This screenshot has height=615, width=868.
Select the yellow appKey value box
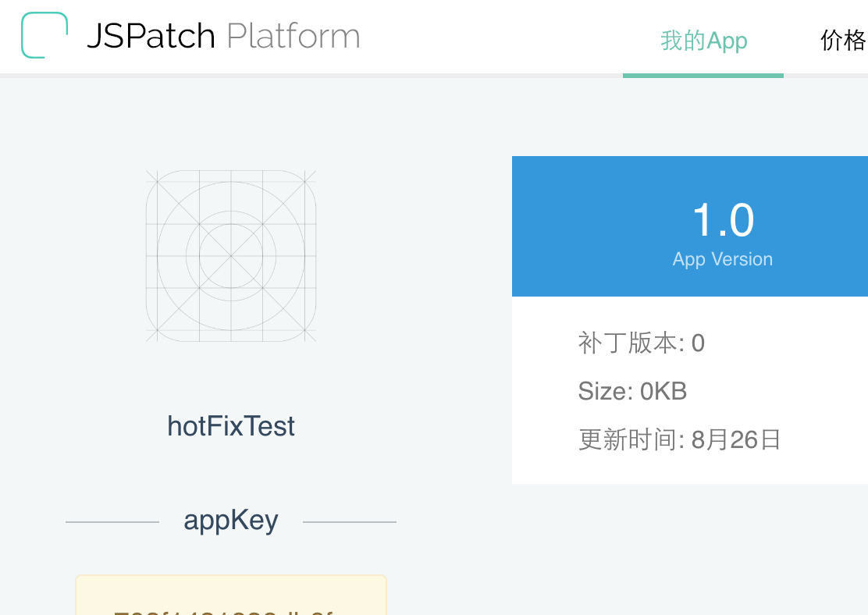[231, 595]
